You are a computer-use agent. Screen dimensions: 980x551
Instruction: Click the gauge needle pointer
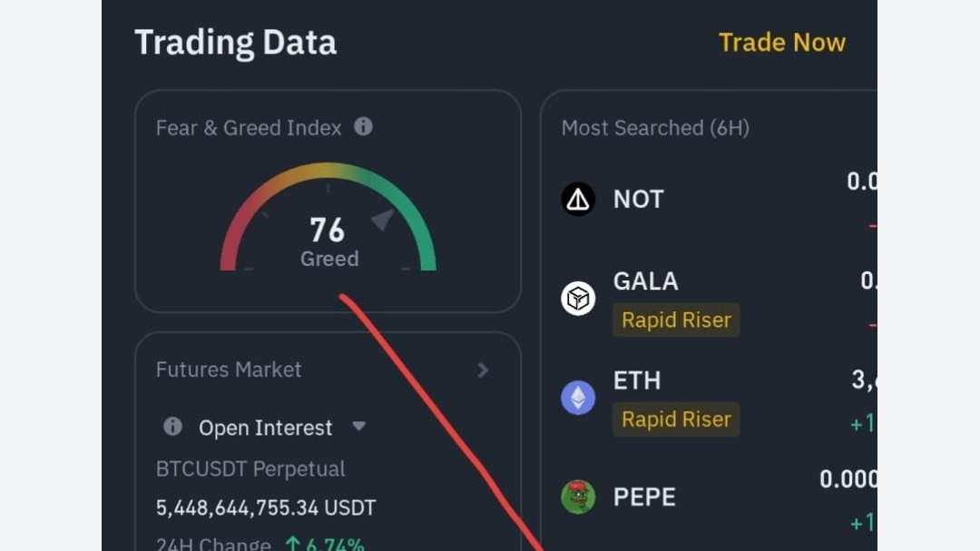[383, 219]
